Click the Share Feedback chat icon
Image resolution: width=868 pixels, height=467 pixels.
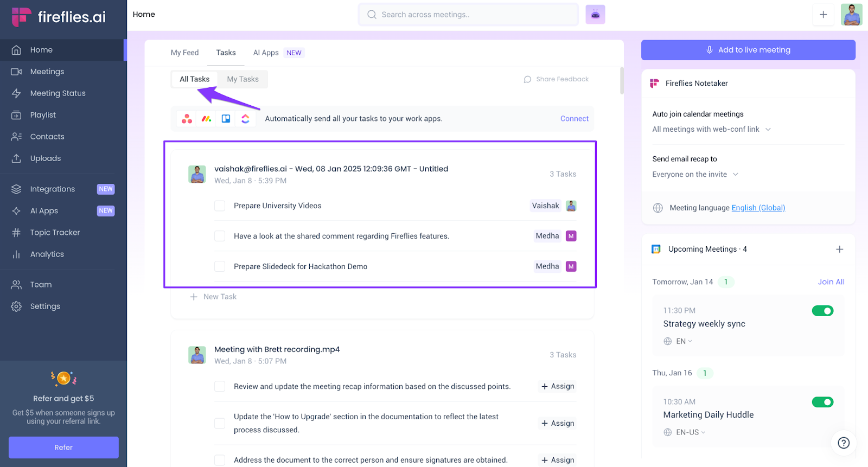coord(527,79)
